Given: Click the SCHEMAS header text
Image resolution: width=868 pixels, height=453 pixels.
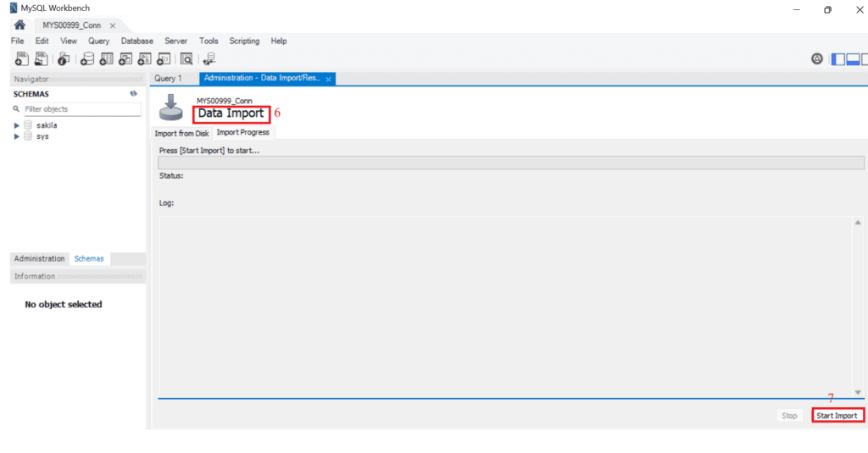Looking at the screenshot, I should (31, 94).
